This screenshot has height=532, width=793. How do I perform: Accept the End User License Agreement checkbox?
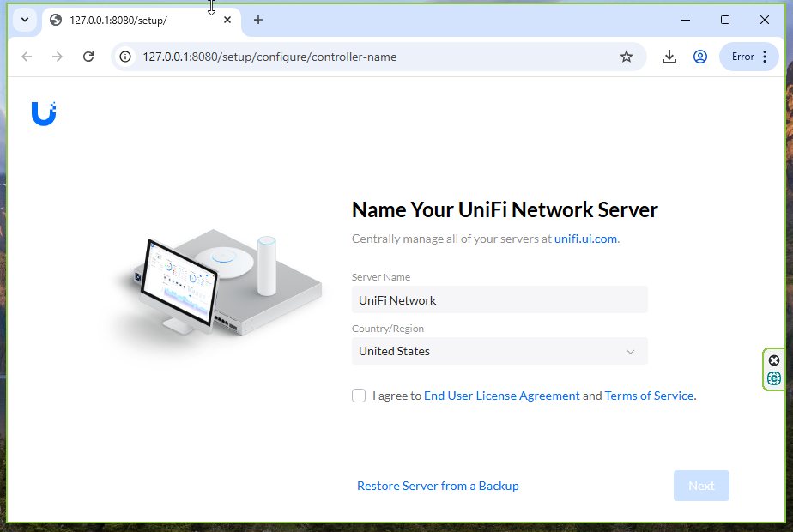coord(359,396)
